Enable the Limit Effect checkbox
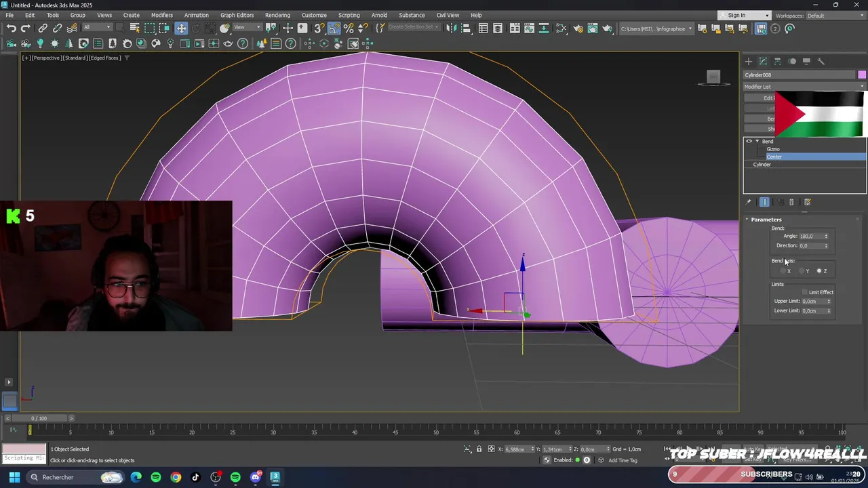The width and height of the screenshot is (868, 488). [805, 292]
